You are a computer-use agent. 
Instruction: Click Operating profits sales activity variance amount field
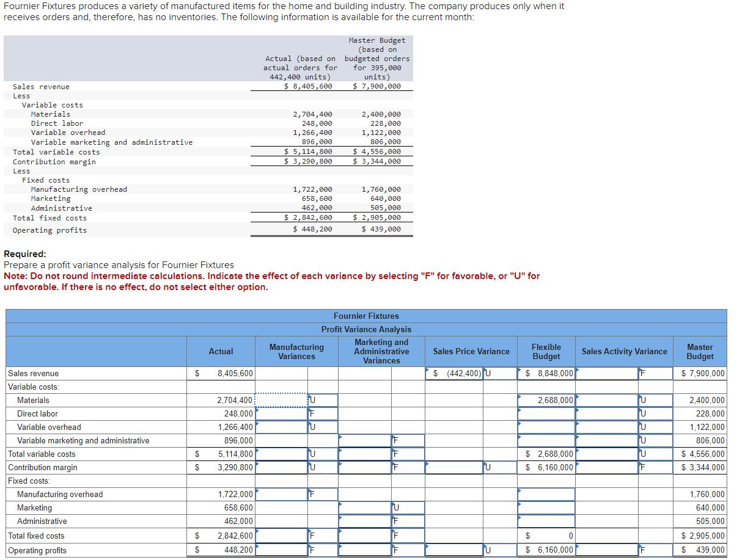click(607, 550)
